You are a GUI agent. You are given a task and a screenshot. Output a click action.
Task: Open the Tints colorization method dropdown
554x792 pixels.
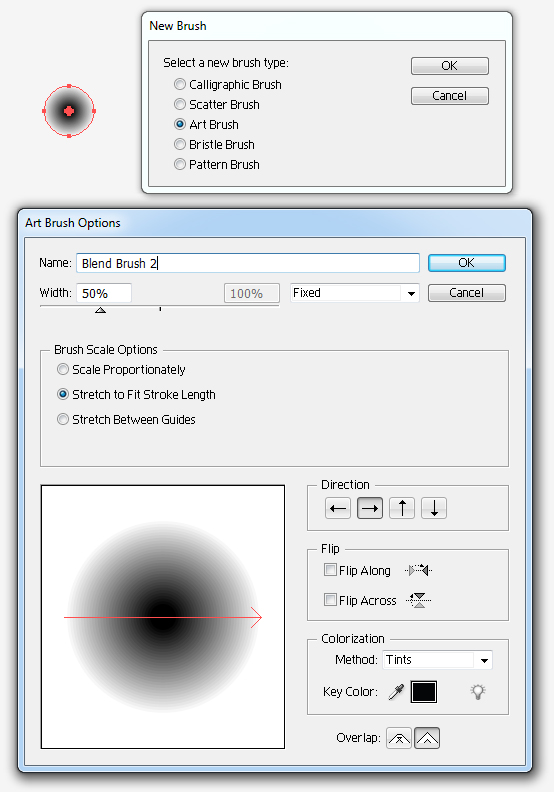(x=437, y=660)
